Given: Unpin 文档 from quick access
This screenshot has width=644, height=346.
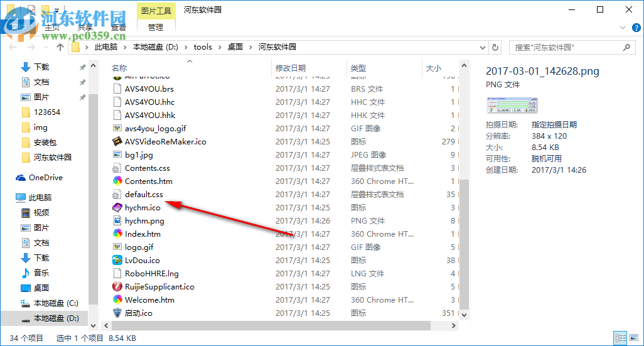Looking at the screenshot, I should [x=83, y=82].
